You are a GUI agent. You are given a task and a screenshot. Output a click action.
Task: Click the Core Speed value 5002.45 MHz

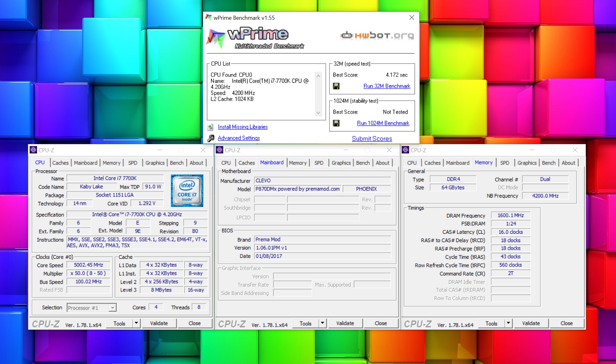(x=89, y=265)
